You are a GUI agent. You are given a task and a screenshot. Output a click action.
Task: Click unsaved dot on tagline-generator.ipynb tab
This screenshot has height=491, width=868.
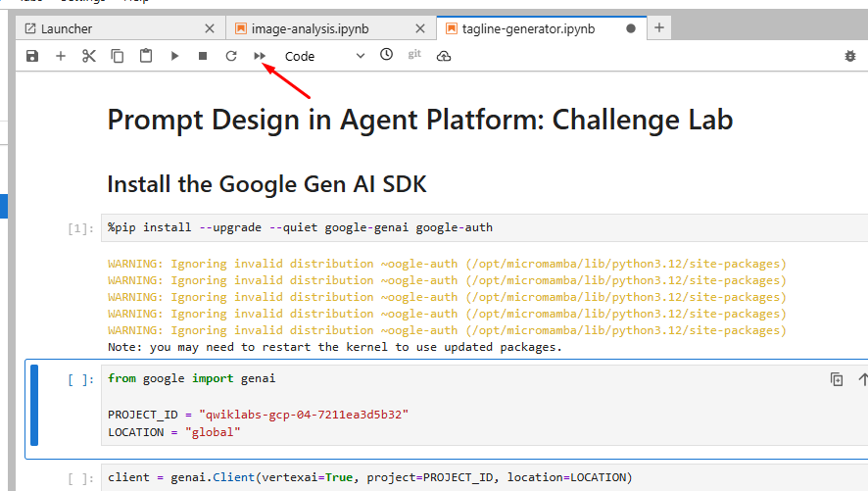[x=631, y=28]
